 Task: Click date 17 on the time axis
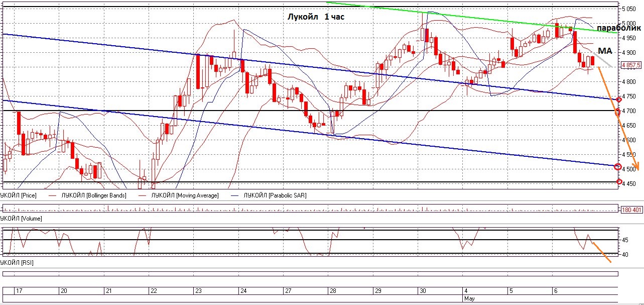pyautogui.click(x=19, y=291)
